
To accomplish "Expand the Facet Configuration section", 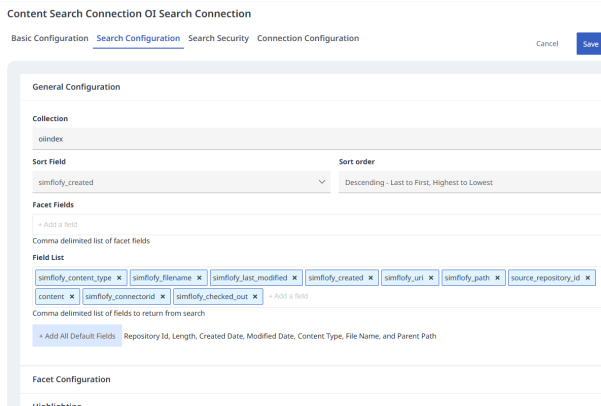I will [72, 380].
